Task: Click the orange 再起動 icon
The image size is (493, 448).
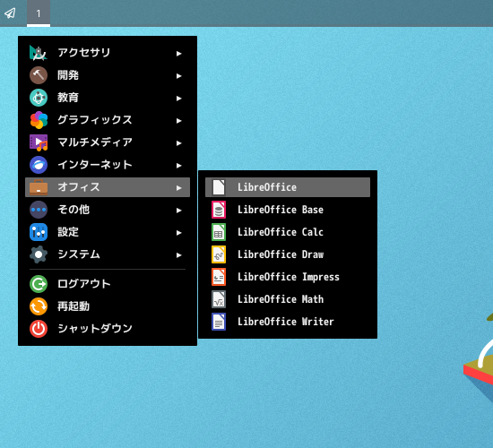Action: click(x=39, y=306)
